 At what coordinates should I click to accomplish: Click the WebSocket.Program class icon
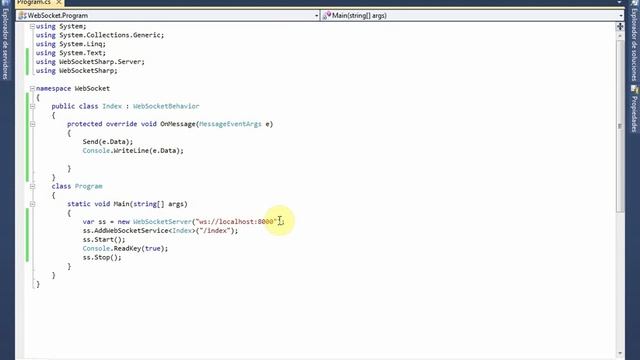coord(22,16)
